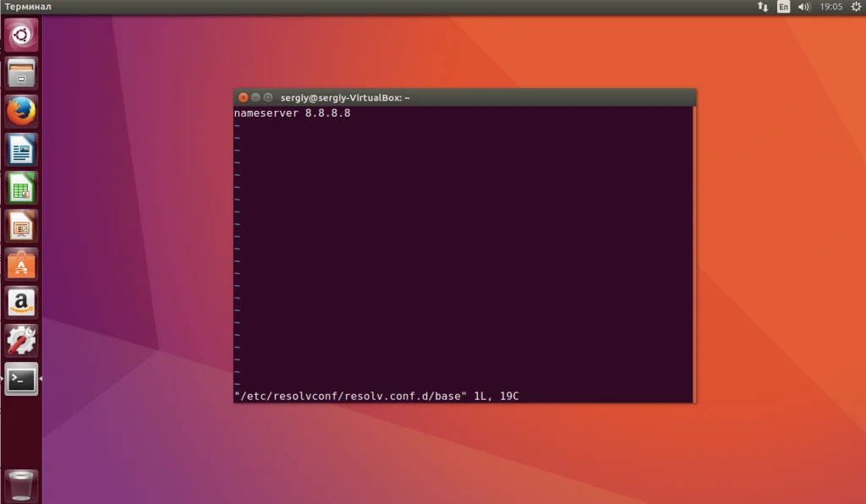
Task: Open the Files manager from the launcher
Action: (21, 73)
